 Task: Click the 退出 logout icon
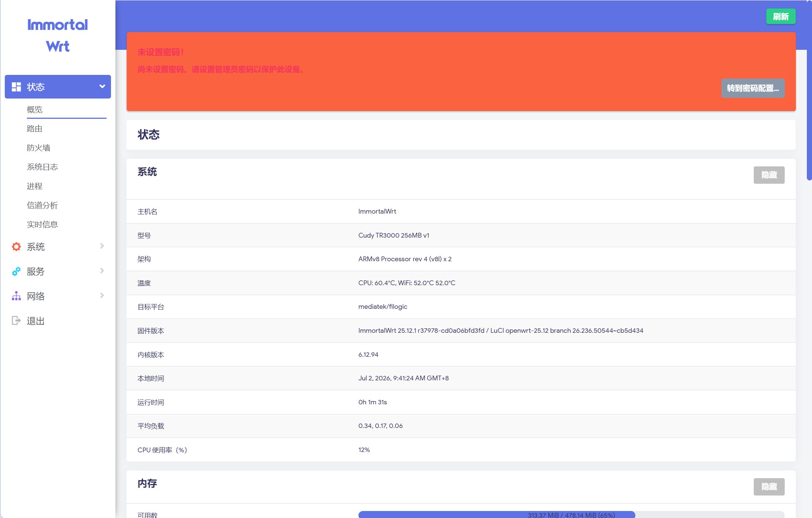(16, 321)
